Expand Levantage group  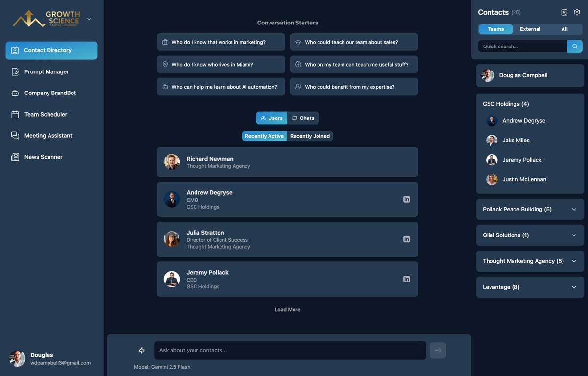[x=530, y=287]
